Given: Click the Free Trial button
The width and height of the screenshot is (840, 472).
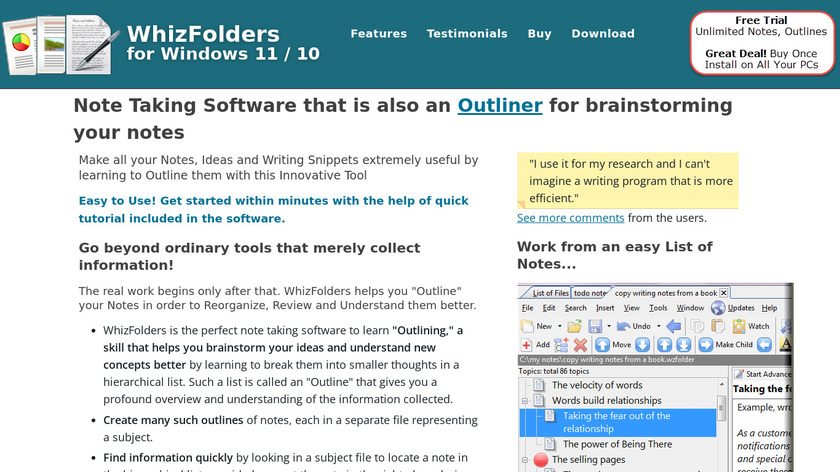Looking at the screenshot, I should pos(761,43).
